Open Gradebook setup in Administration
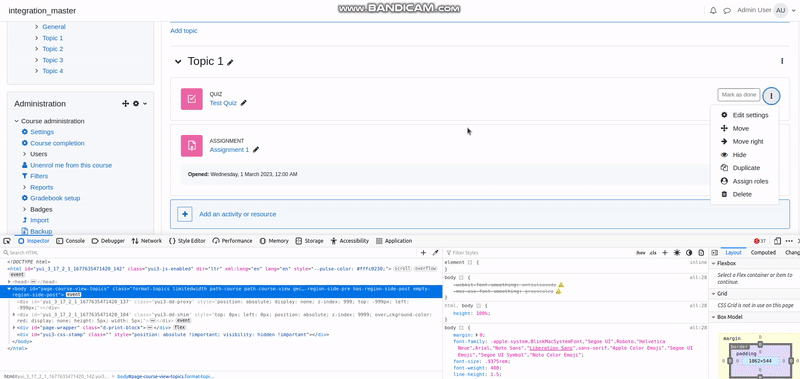800x379 pixels. tap(55, 198)
